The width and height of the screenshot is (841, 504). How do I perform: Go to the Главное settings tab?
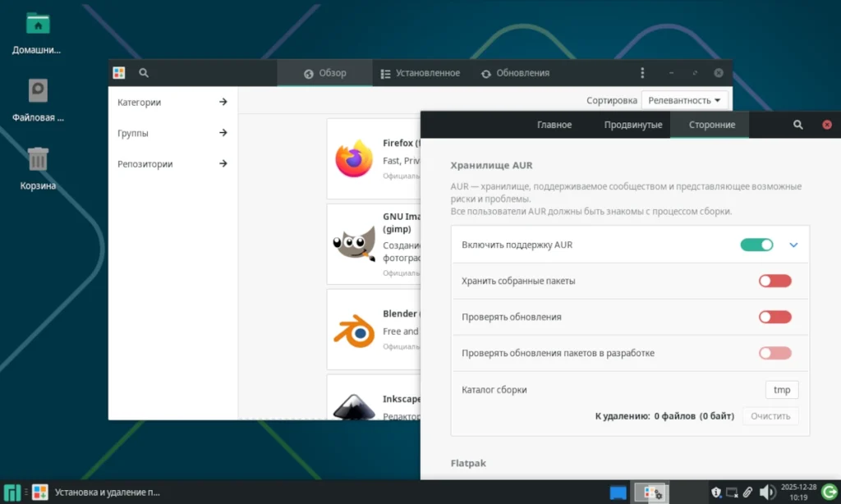coord(554,125)
